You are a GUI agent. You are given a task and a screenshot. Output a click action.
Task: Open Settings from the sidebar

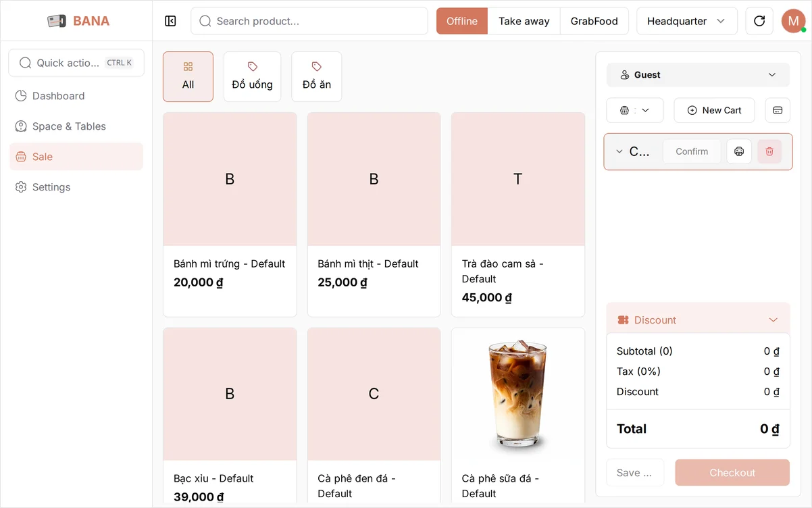pyautogui.click(x=76, y=187)
